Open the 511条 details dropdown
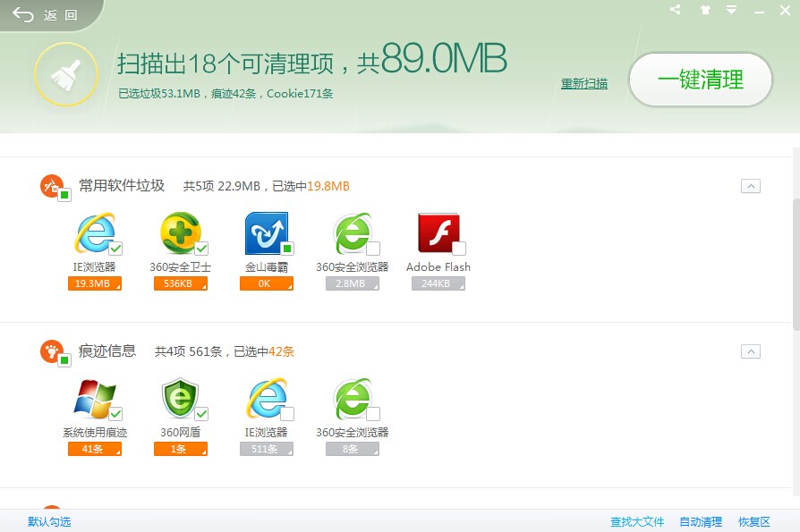Viewport: 800px width, 532px height. (267, 449)
